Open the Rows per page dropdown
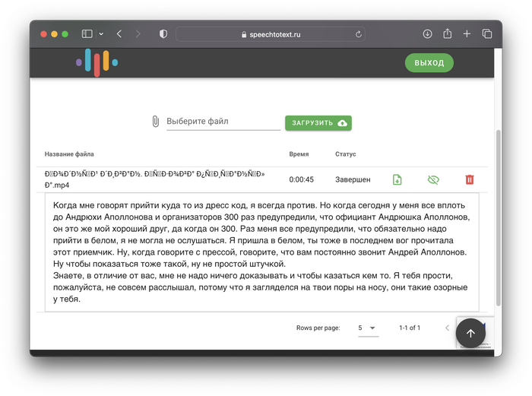532x396 pixels. coord(368,328)
